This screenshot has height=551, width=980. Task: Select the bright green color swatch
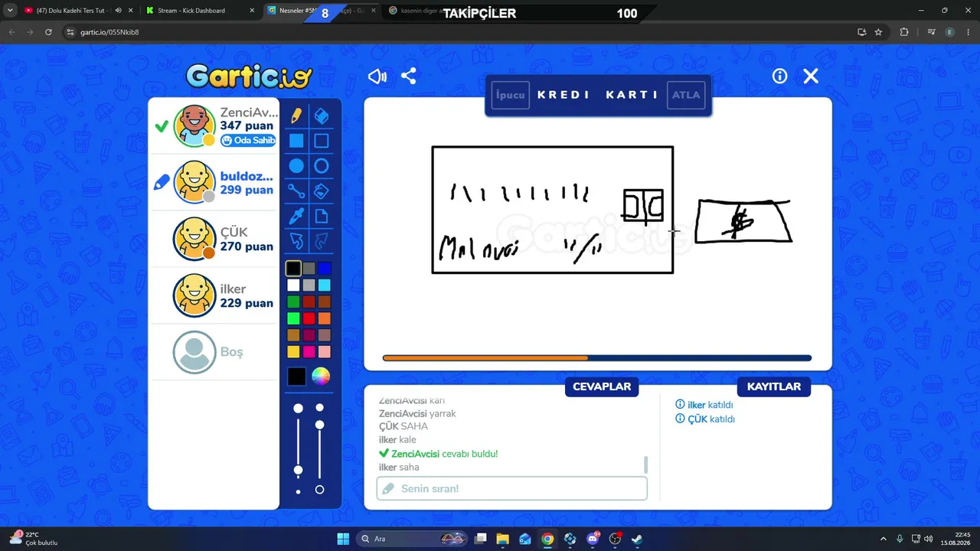click(293, 318)
